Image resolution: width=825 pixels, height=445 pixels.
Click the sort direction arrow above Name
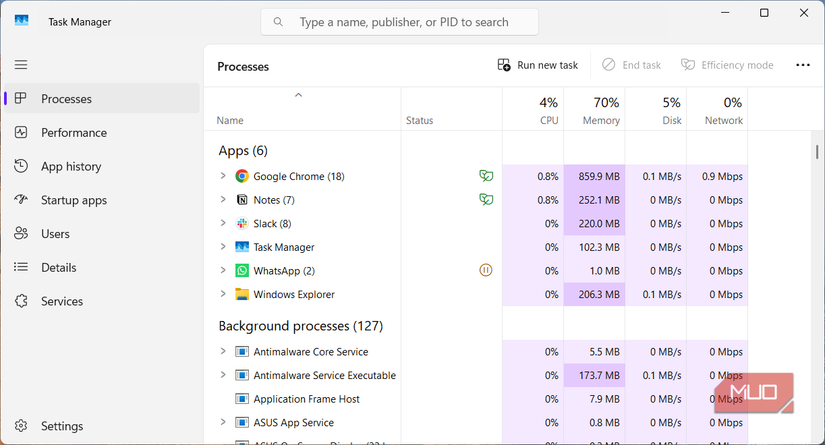coord(298,95)
